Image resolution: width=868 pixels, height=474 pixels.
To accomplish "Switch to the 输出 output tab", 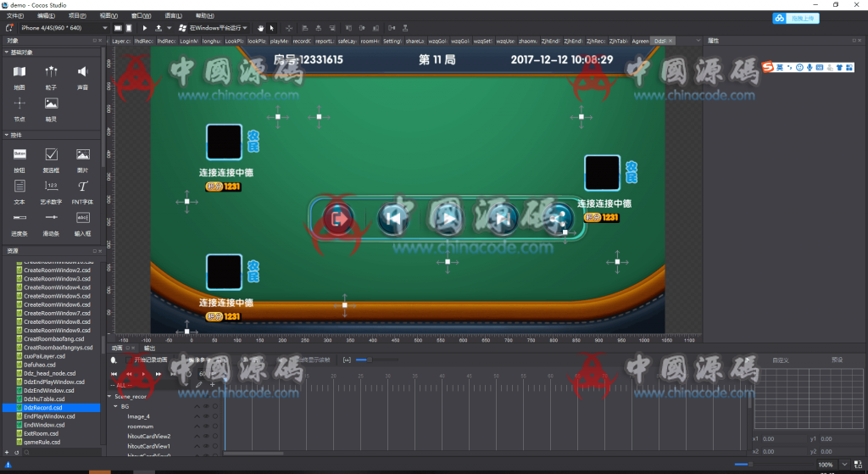I will [x=150, y=349].
